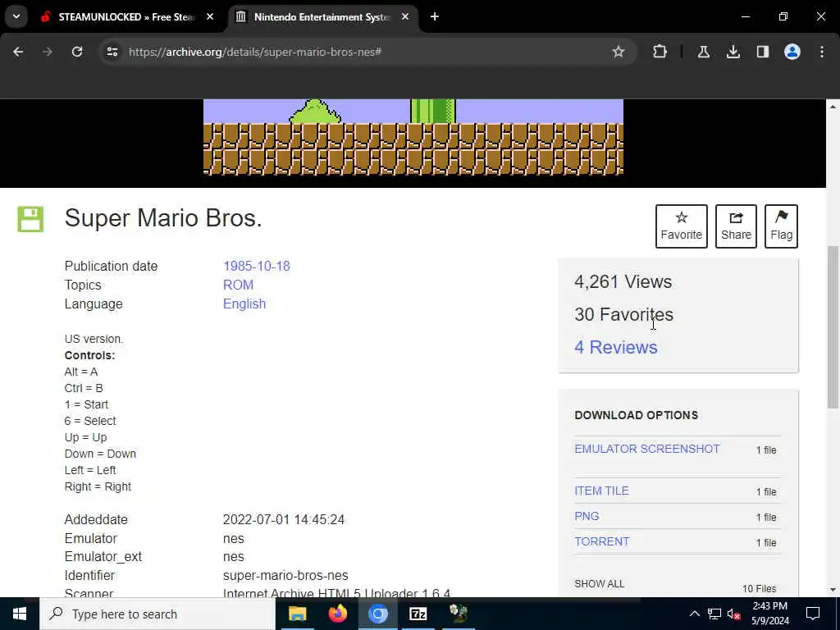This screenshot has width=840, height=630.
Task: Toggle the browser side panel icon
Action: coord(762,52)
